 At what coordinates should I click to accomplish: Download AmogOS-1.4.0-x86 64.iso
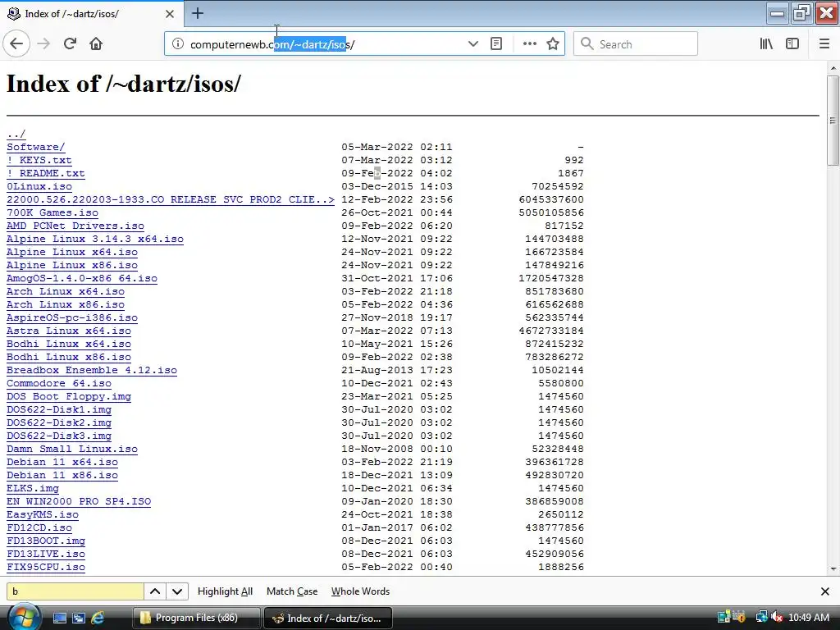pos(82,278)
